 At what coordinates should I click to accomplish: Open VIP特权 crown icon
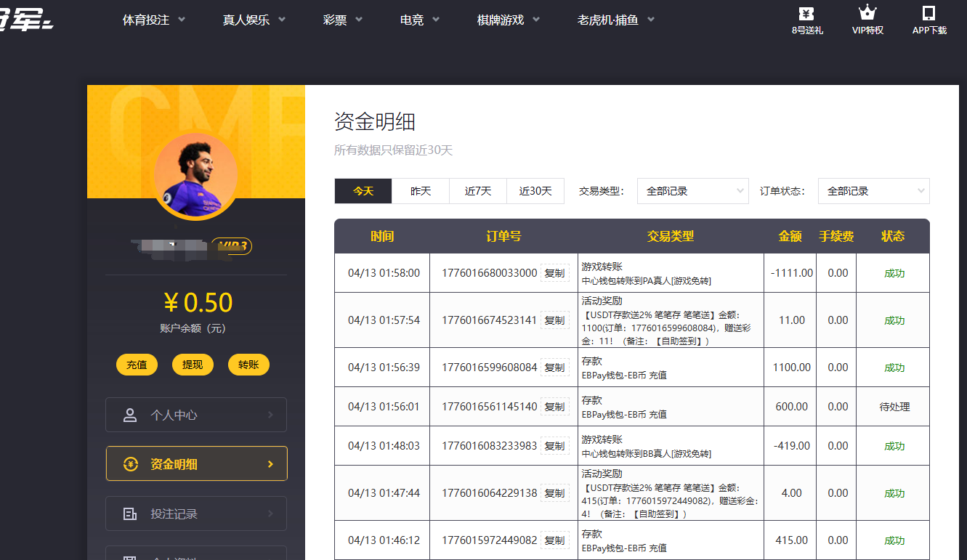click(867, 13)
